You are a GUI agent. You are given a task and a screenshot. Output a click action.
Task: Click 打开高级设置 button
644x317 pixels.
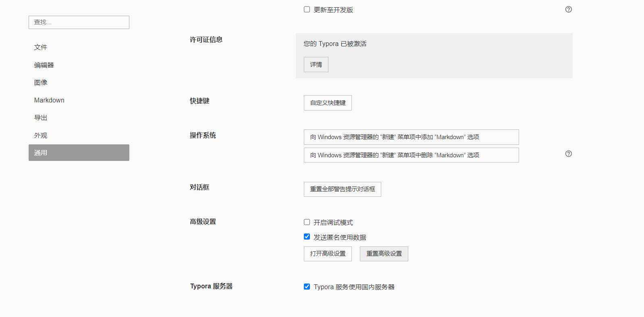[328, 254]
